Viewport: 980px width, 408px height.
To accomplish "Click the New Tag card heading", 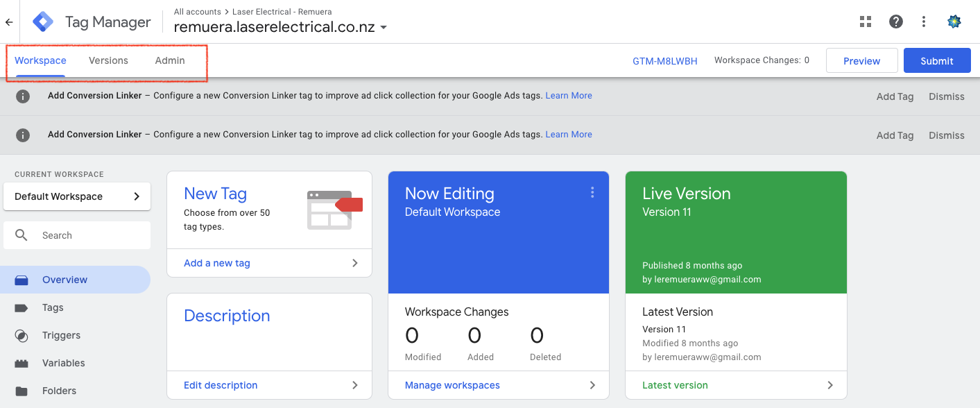I will 215,194.
